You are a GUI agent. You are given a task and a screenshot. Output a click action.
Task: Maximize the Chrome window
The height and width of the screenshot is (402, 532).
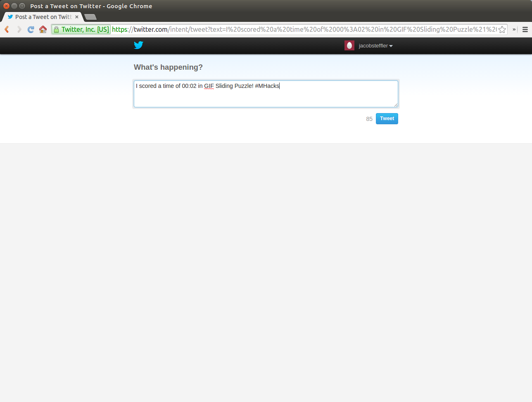click(22, 6)
